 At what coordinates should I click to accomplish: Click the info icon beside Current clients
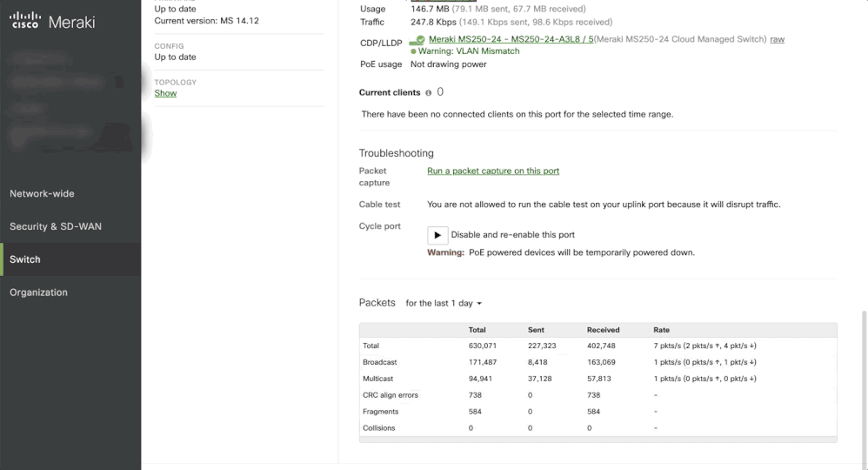[429, 93]
